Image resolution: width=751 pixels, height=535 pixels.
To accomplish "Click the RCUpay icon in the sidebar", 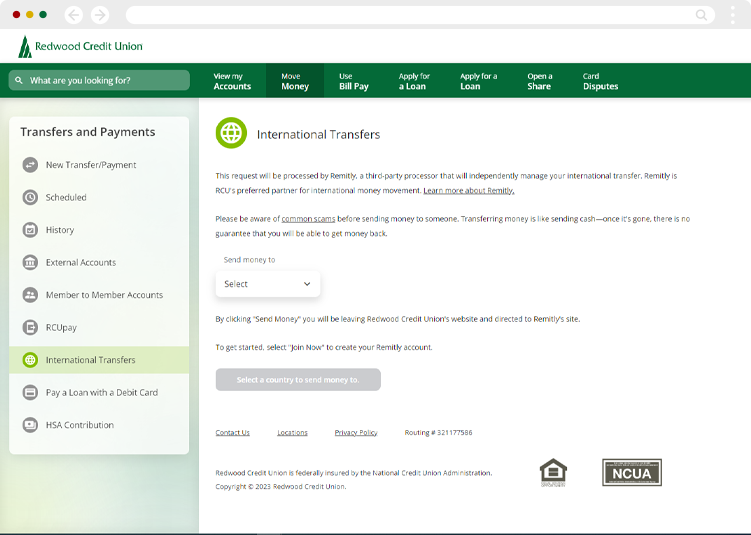I will pos(30,328).
